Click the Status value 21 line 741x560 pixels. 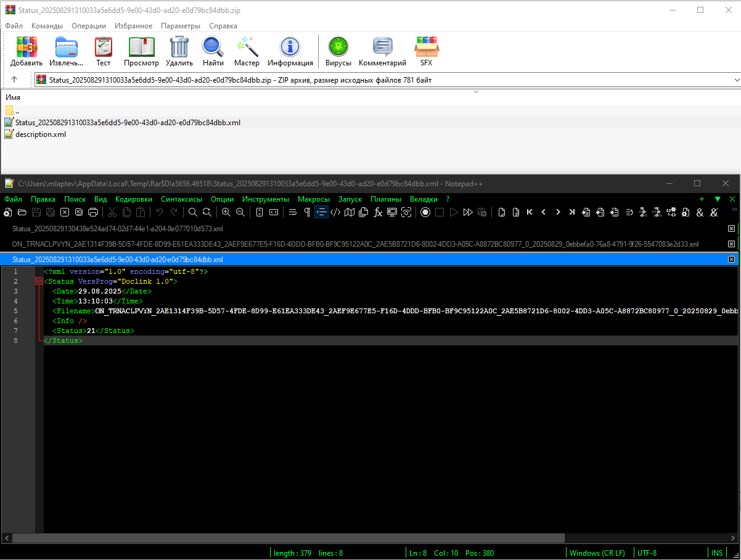point(93,331)
